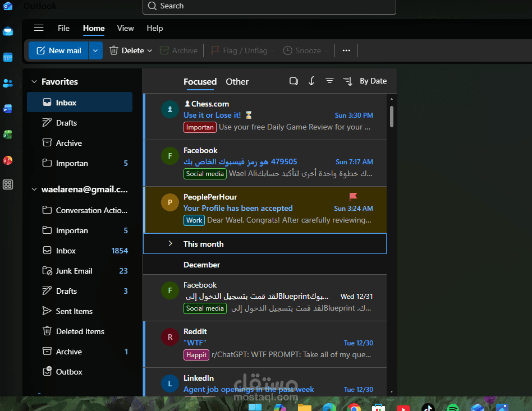Viewport: 532px width, 411px height.
Task: Open the Junk Email folder
Action: click(80, 271)
